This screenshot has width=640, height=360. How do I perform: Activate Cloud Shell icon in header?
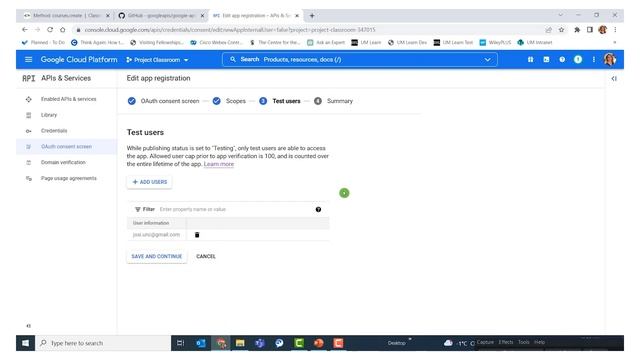(546, 60)
